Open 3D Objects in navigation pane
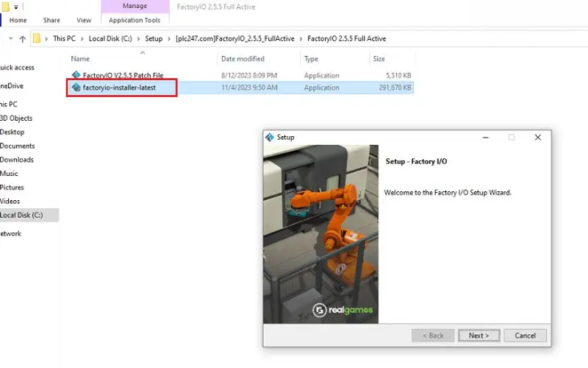The width and height of the screenshot is (588, 368). (16, 118)
